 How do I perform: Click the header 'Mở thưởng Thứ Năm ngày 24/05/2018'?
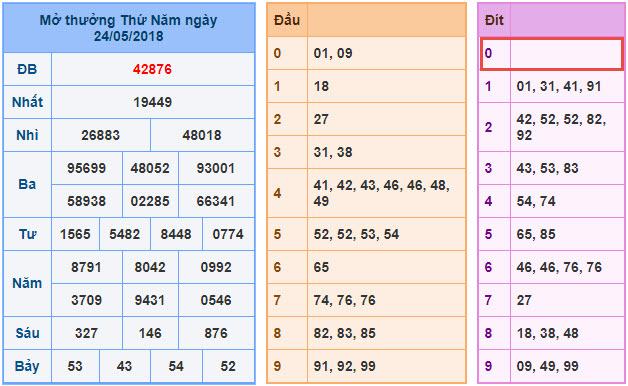[129, 28]
